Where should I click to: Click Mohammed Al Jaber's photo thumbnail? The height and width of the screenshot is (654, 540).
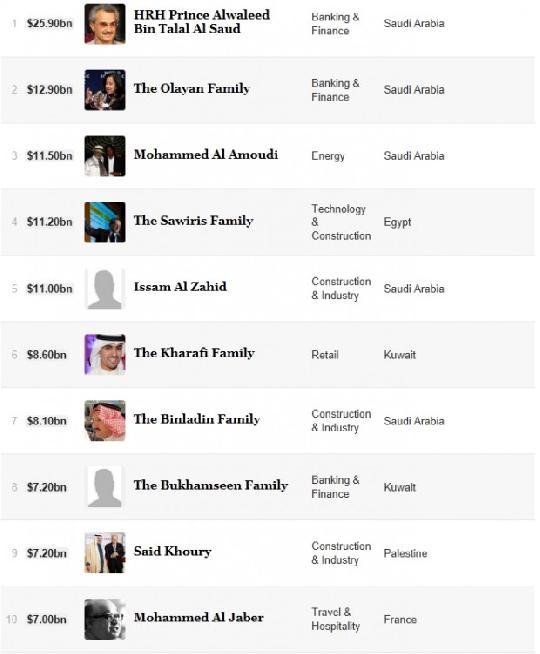click(105, 619)
